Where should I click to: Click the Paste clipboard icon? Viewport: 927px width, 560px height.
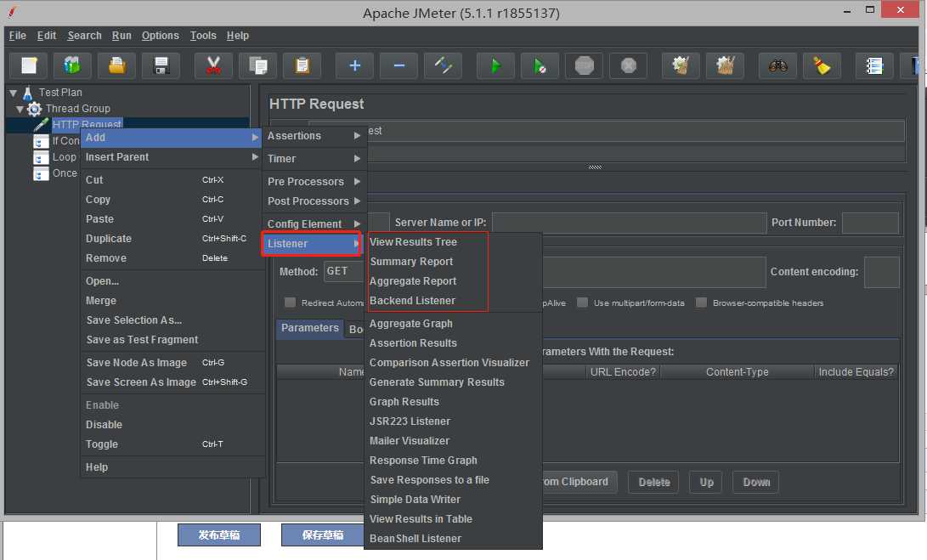[302, 65]
